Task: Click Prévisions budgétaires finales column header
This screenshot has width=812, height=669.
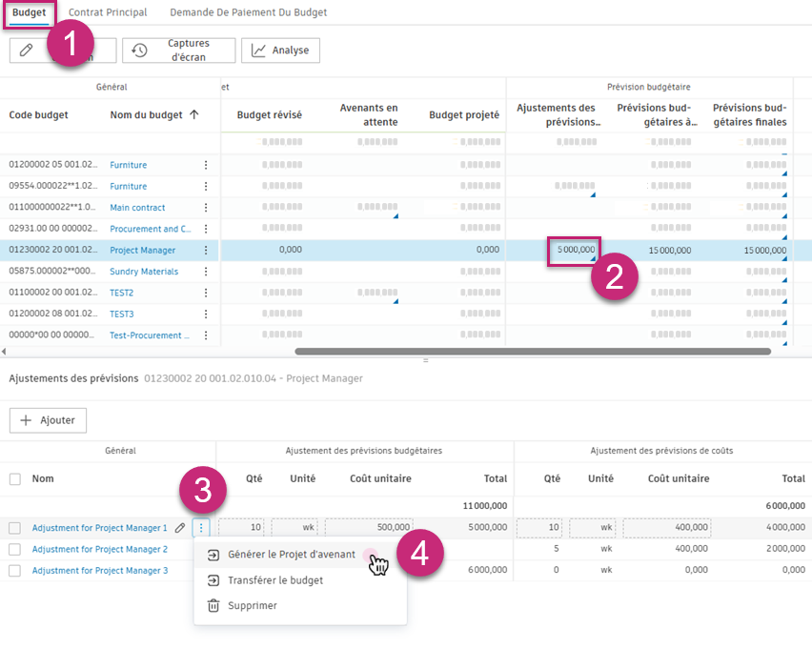Action: tap(749, 115)
